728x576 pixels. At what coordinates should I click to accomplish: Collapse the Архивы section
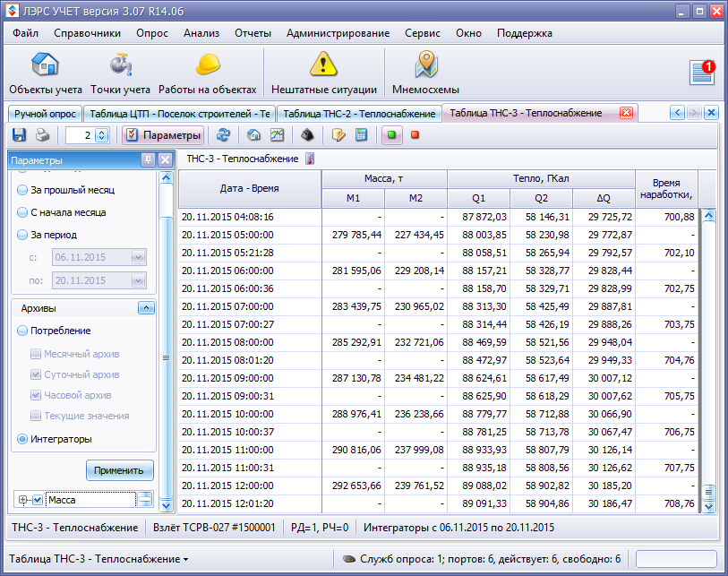click(x=146, y=308)
